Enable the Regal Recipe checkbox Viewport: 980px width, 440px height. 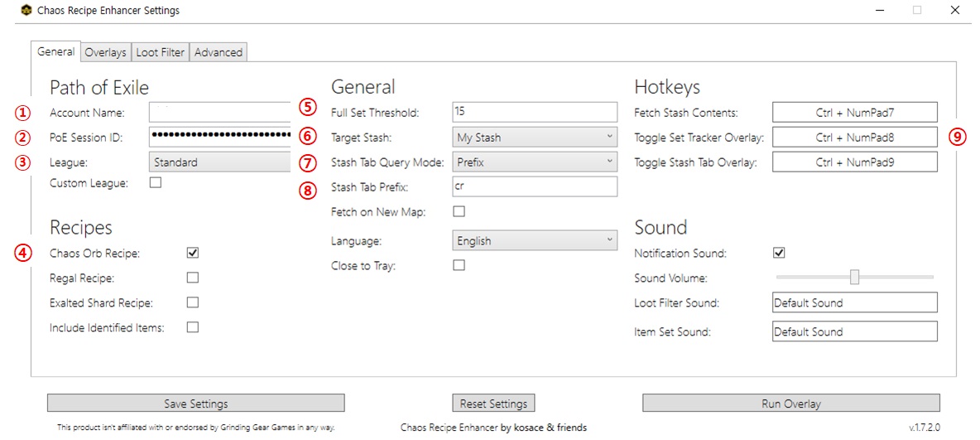193,278
